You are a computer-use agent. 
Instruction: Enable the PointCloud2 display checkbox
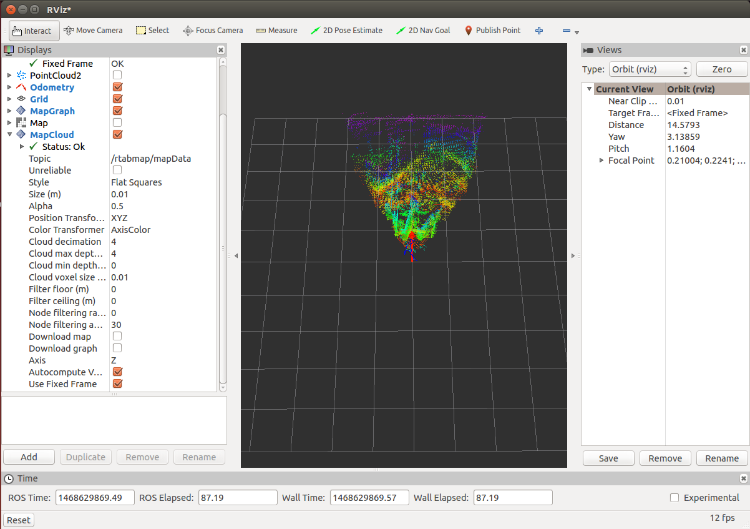coord(118,76)
